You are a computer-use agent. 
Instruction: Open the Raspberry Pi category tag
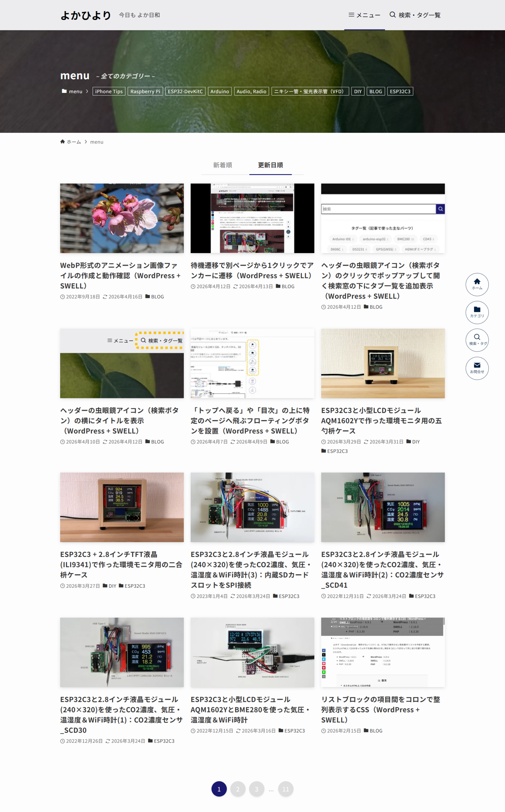(145, 91)
